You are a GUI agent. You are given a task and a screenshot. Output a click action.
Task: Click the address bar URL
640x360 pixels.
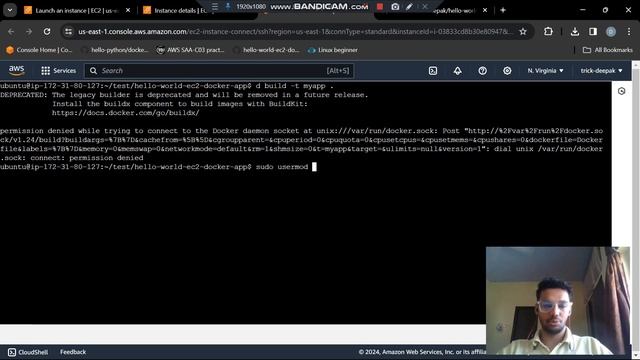[296, 31]
